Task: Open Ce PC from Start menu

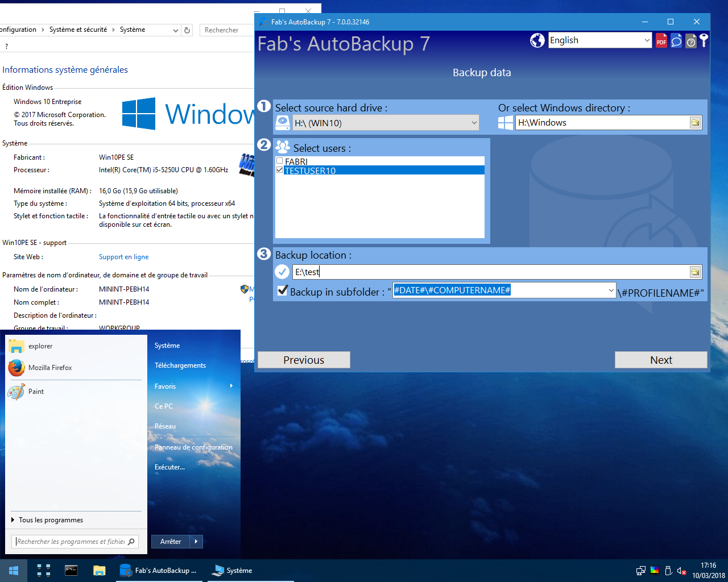Action: coord(164,406)
